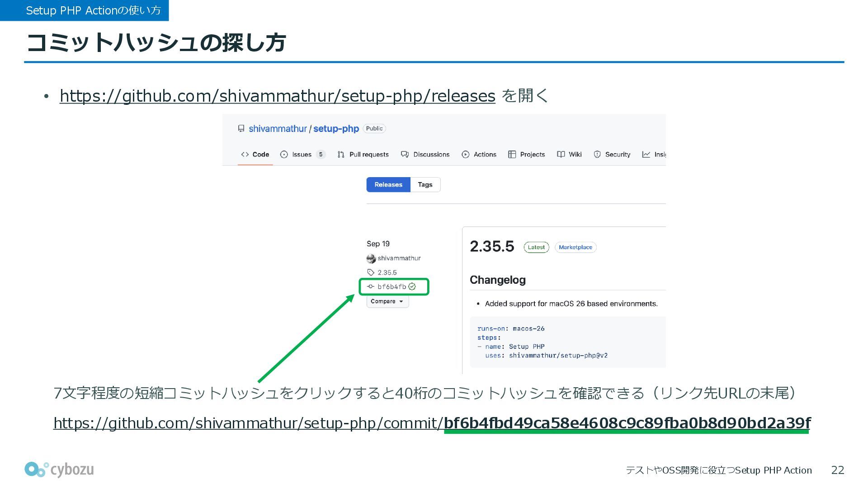Switch to the Tags tab
This screenshot has width=868, height=488.
[x=425, y=185]
